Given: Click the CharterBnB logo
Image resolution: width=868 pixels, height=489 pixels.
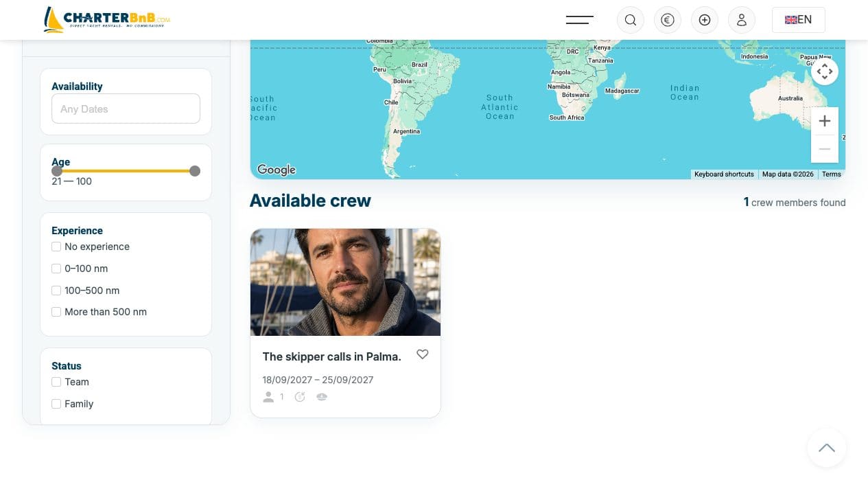Looking at the screenshot, I should tap(107, 20).
